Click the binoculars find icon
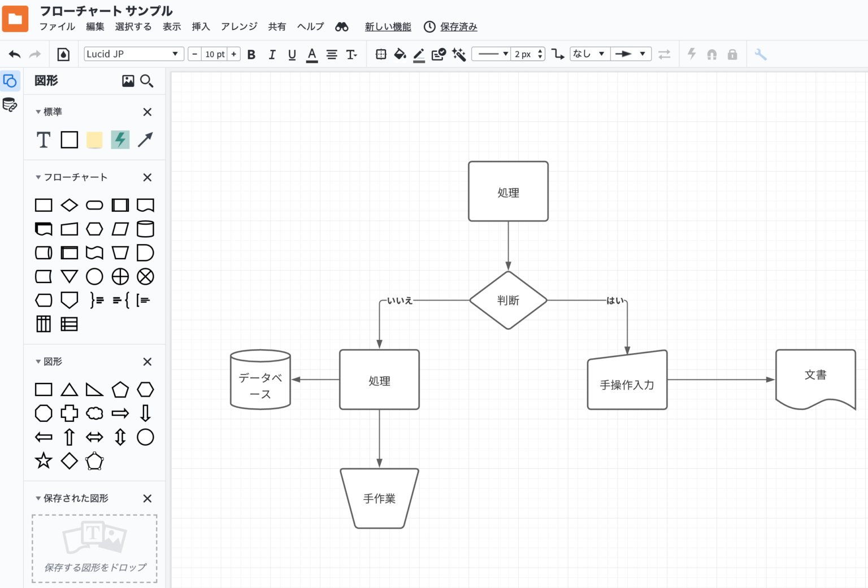Image resolution: width=868 pixels, height=588 pixels. (342, 27)
